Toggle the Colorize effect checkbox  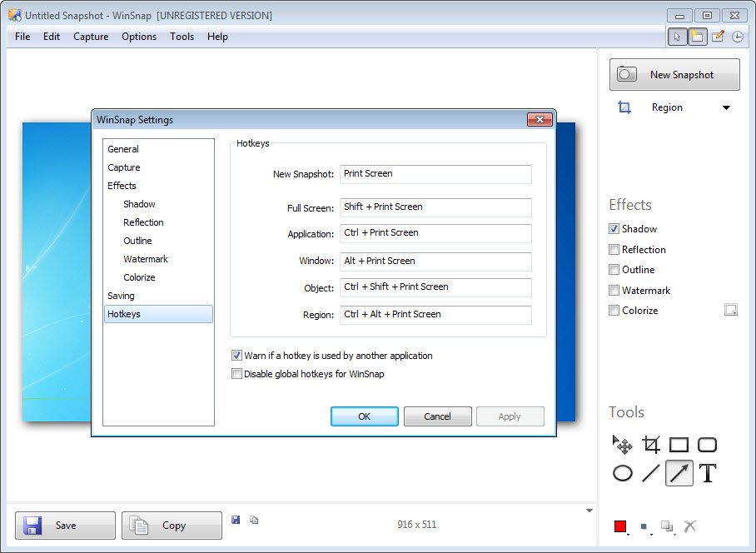point(614,311)
